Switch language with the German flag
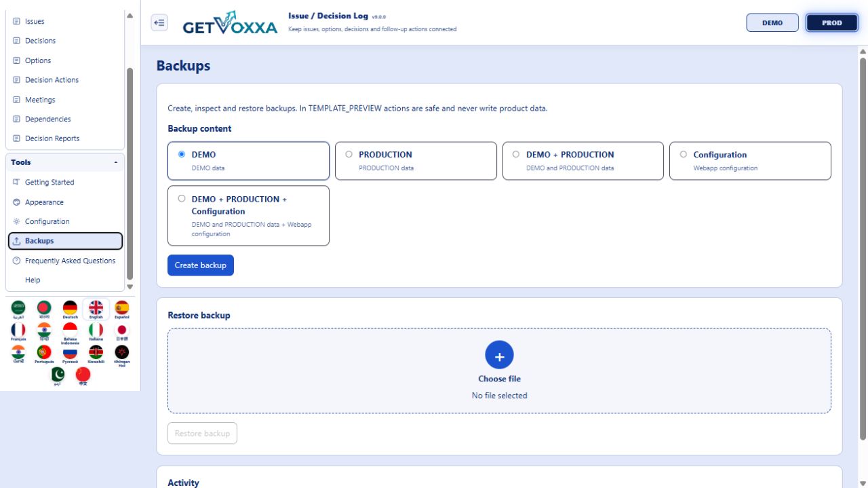The width and height of the screenshot is (868, 488). tap(70, 309)
